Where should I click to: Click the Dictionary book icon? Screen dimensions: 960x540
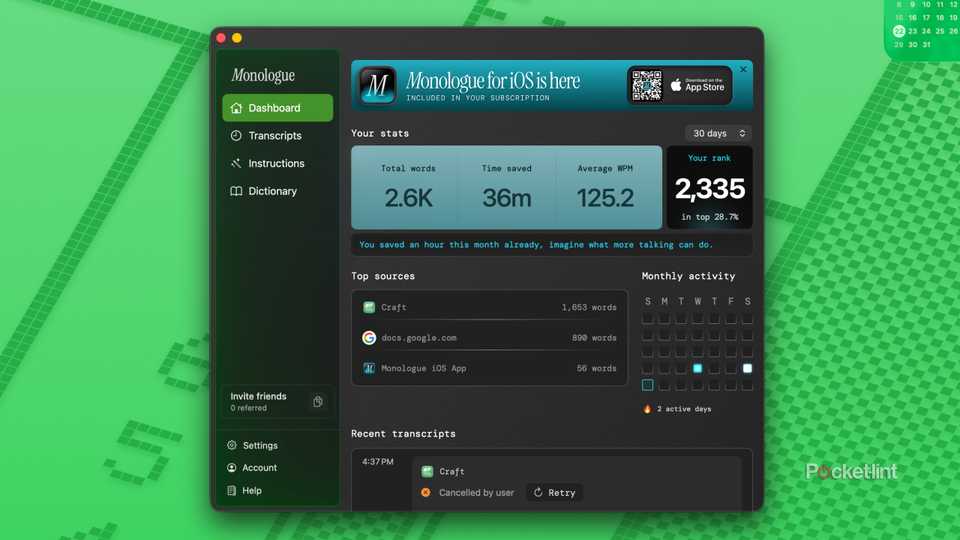[236, 191]
